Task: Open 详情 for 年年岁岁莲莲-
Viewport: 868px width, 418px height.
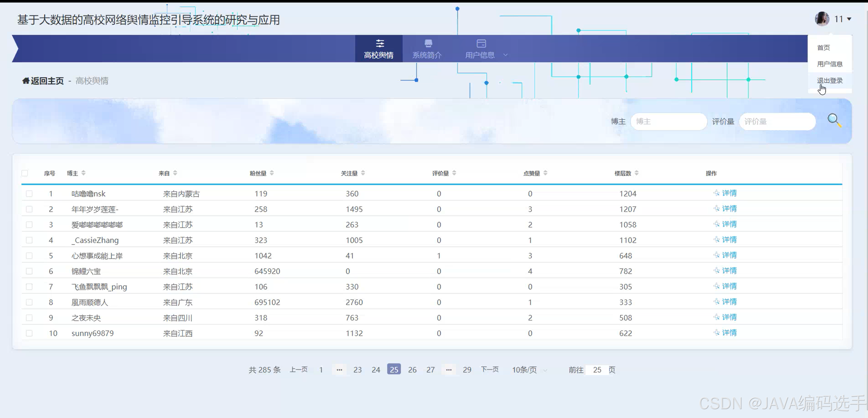Action: [725, 209]
